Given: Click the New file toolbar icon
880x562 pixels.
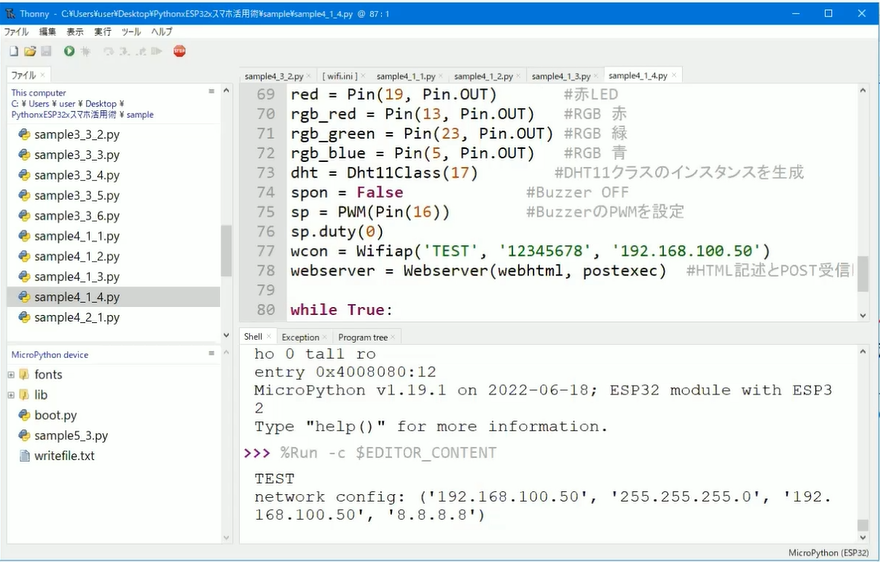Looking at the screenshot, I should click(x=14, y=51).
